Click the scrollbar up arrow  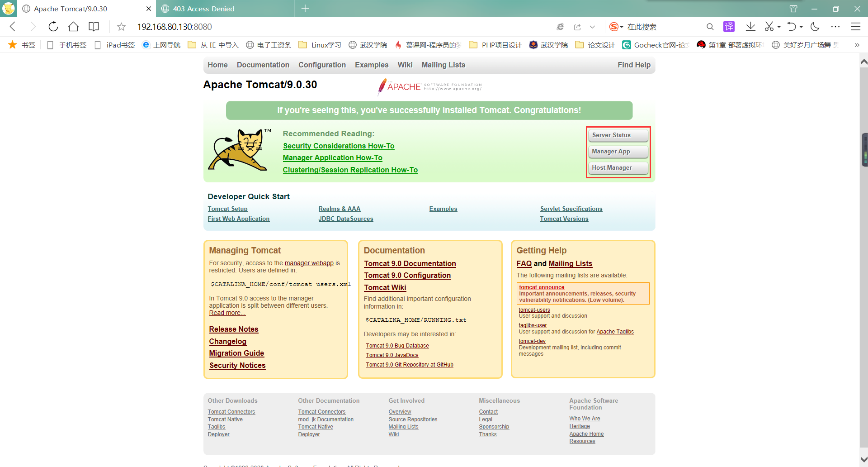pos(864,62)
